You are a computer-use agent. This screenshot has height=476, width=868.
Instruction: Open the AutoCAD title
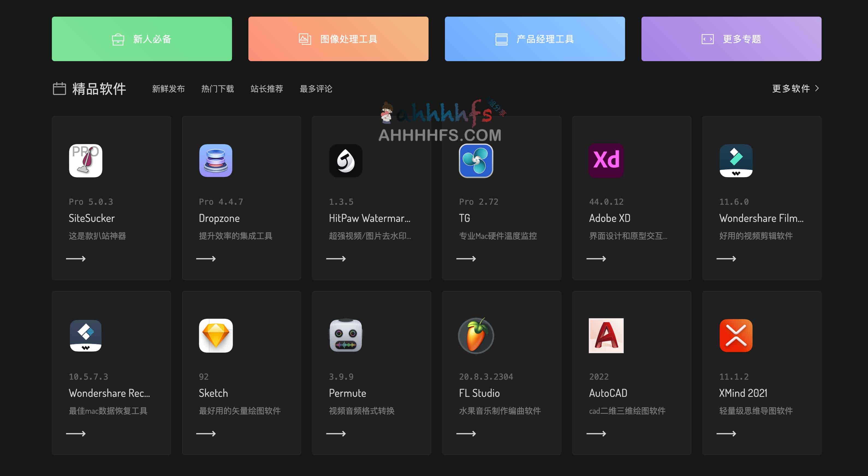coord(608,393)
